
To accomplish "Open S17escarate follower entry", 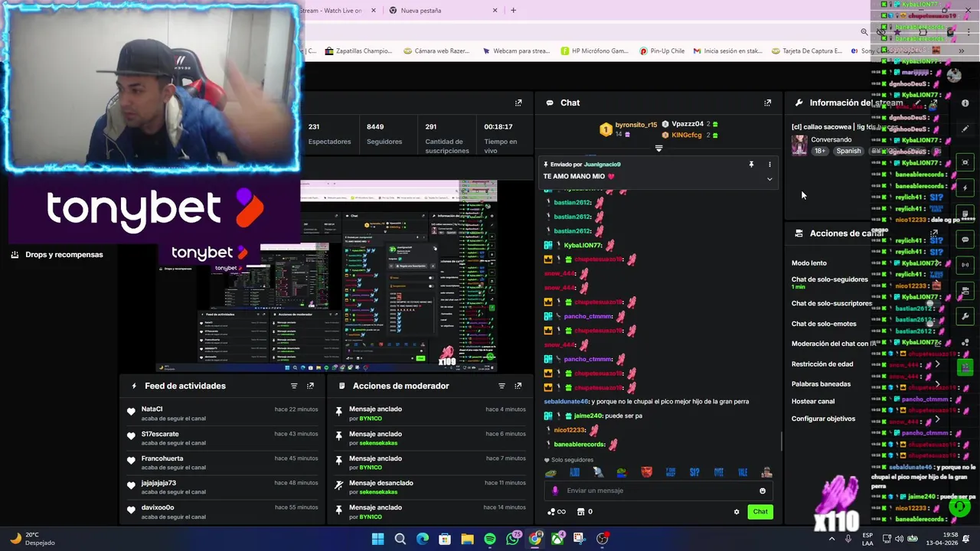I will 222,438.
